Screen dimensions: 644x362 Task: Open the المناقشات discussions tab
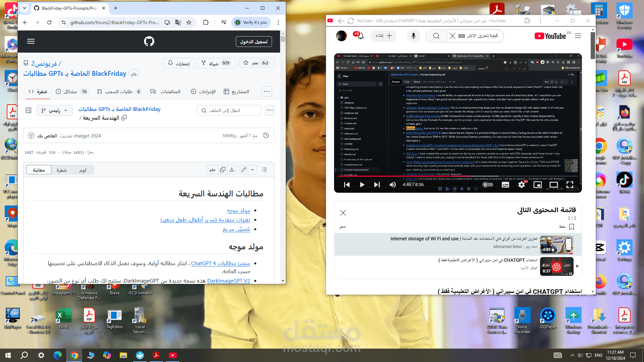pos(165,92)
